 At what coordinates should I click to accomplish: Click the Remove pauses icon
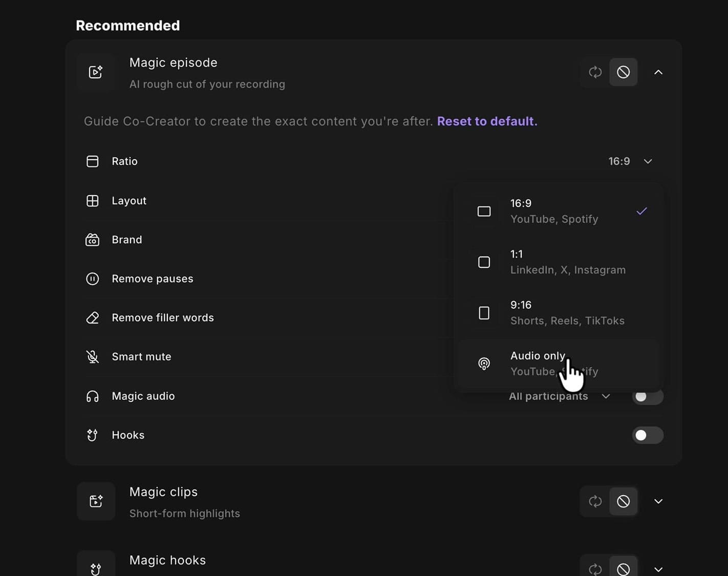point(93,279)
